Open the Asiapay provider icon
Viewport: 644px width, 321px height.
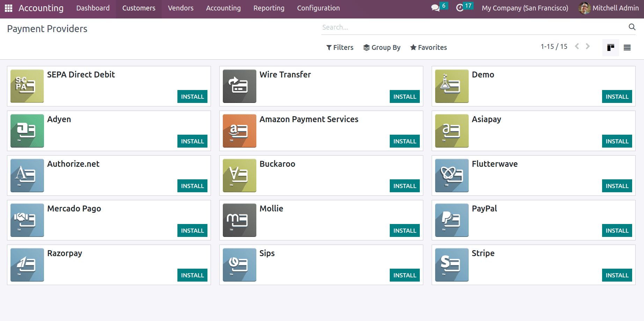[x=452, y=131]
